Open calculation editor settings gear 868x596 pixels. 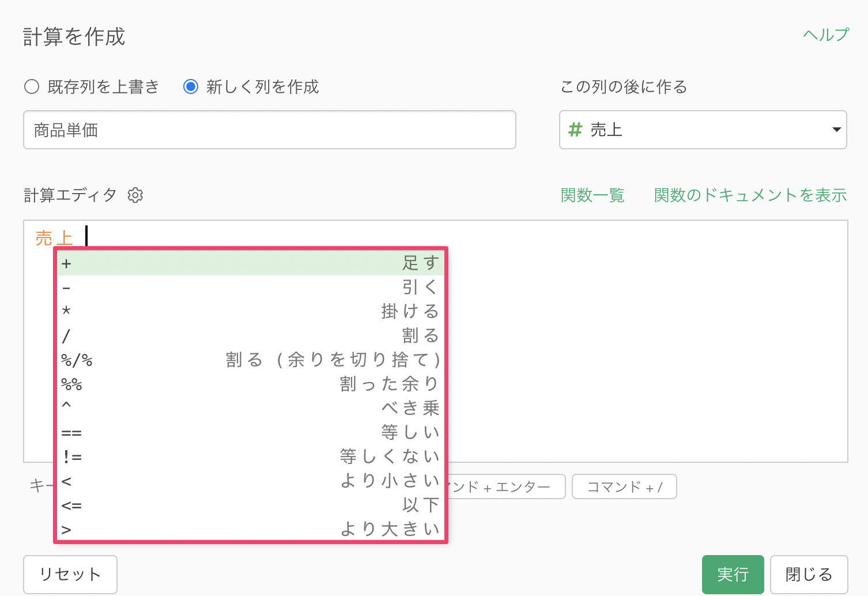point(135,195)
